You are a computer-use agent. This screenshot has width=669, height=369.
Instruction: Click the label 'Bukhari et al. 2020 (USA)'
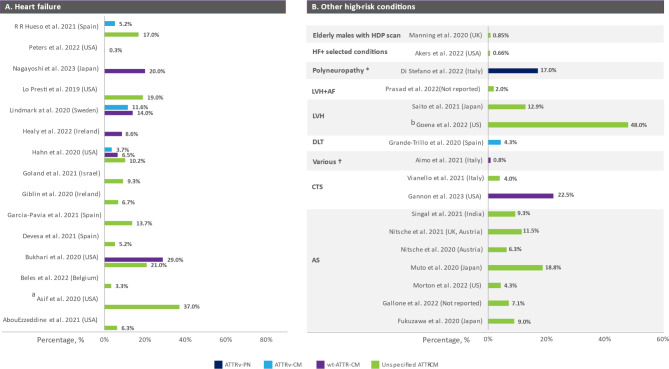tap(62, 257)
